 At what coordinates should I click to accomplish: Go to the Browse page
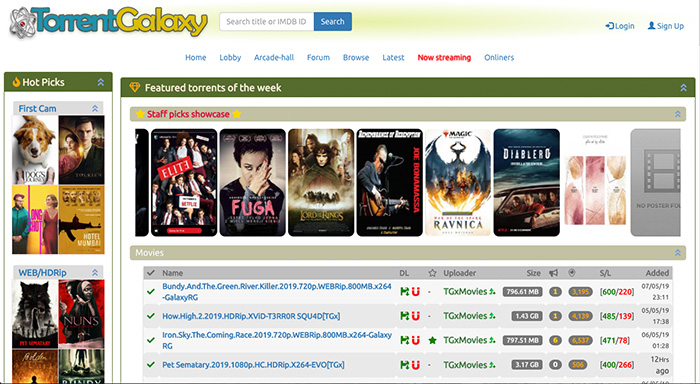click(356, 58)
